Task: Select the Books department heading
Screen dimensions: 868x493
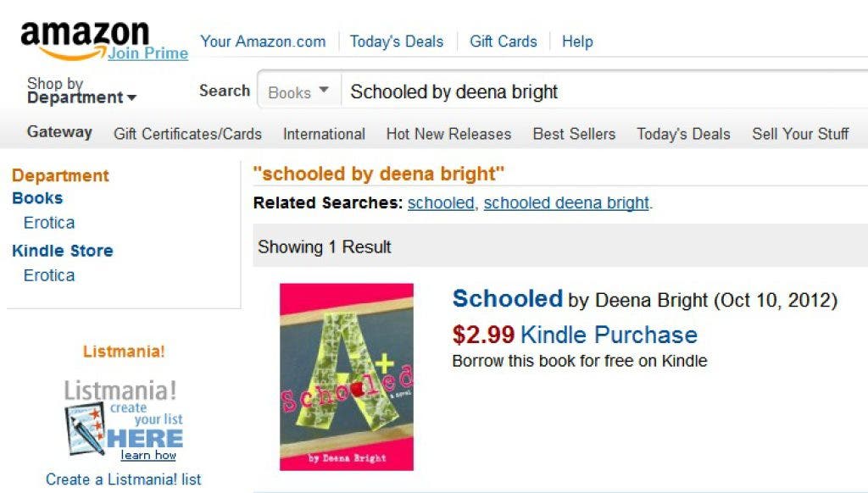Action: 37,198
